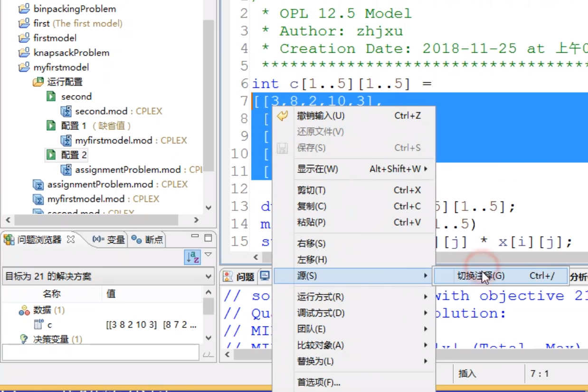Open the 显示在(W) submenu
Screen dimensions: 588x392
tap(354, 169)
